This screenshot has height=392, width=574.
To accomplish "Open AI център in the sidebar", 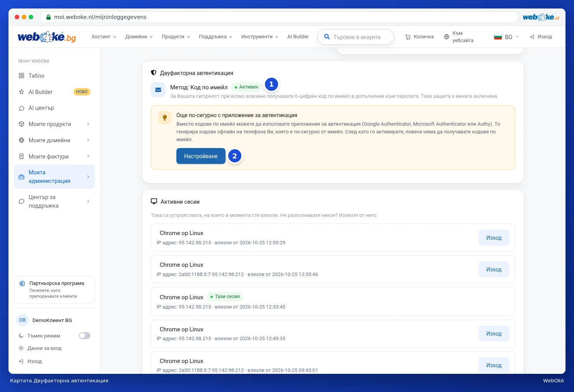I will tap(54, 108).
